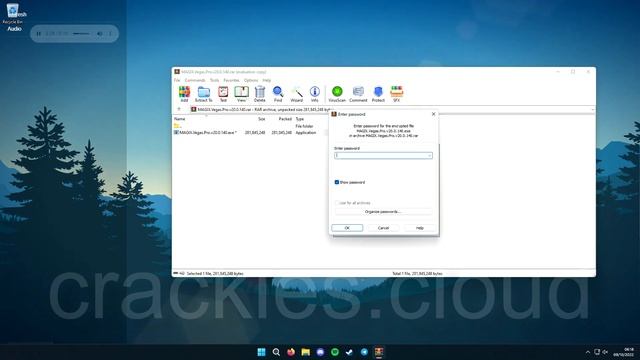640x360 pixels.
Task: Toggle the Show password checkbox
Action: (x=337, y=182)
